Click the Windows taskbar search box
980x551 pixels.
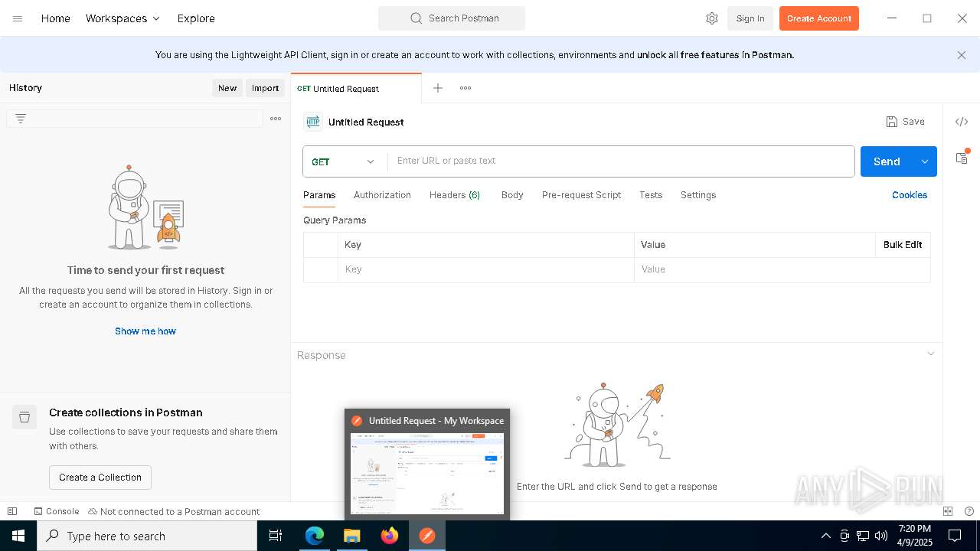coord(147,536)
